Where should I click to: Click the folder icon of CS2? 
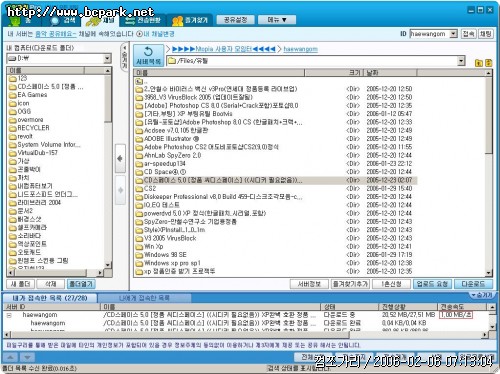click(139, 189)
